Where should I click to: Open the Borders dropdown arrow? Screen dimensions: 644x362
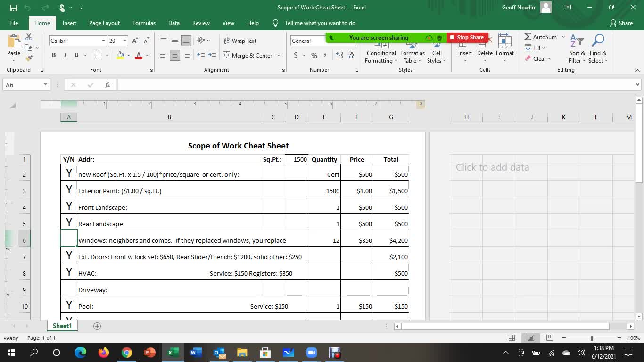[107, 56]
